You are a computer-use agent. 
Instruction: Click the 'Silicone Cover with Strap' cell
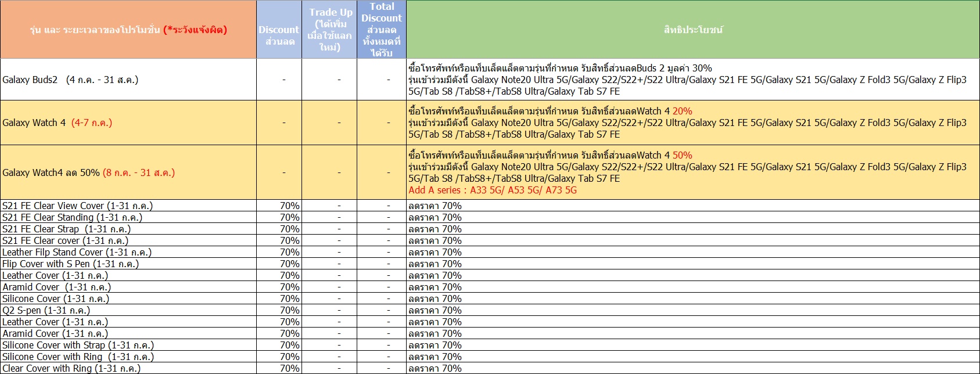128,345
